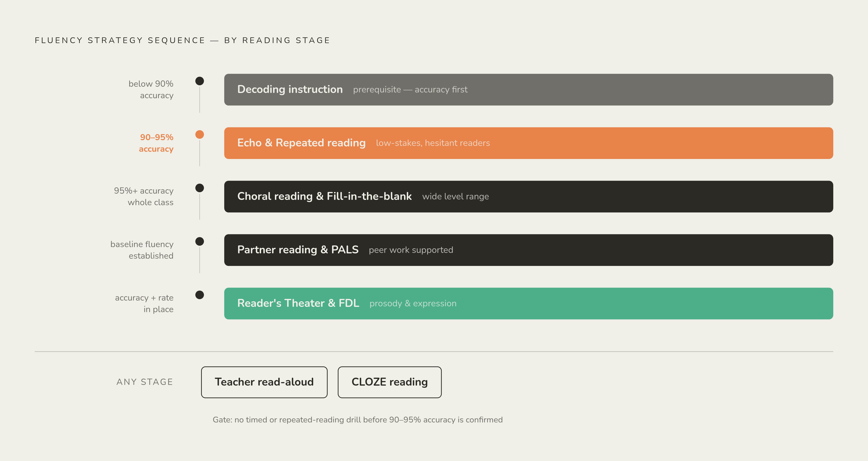Click the timeline dot for 95%+ accuracy whole class

(x=199, y=188)
